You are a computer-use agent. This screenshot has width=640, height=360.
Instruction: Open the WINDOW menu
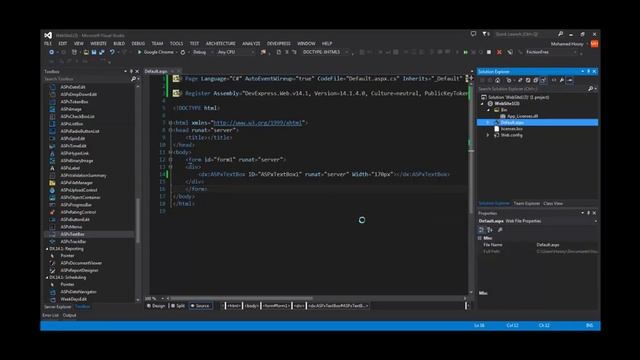click(306, 43)
